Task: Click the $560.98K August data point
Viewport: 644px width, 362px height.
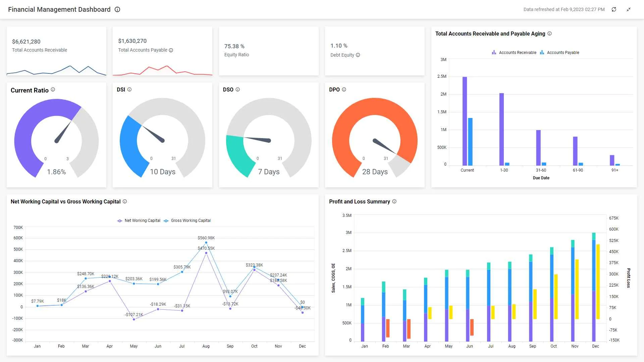Action: (206, 243)
